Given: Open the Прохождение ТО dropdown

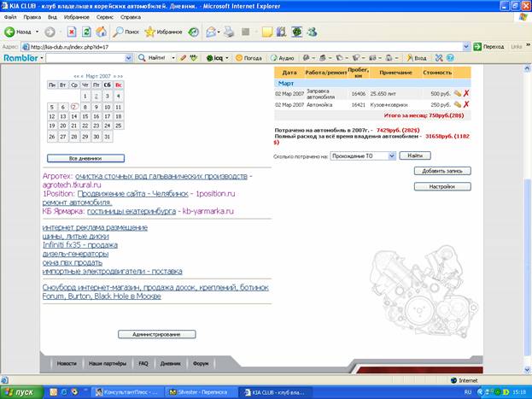Looking at the screenshot, I should point(392,156).
